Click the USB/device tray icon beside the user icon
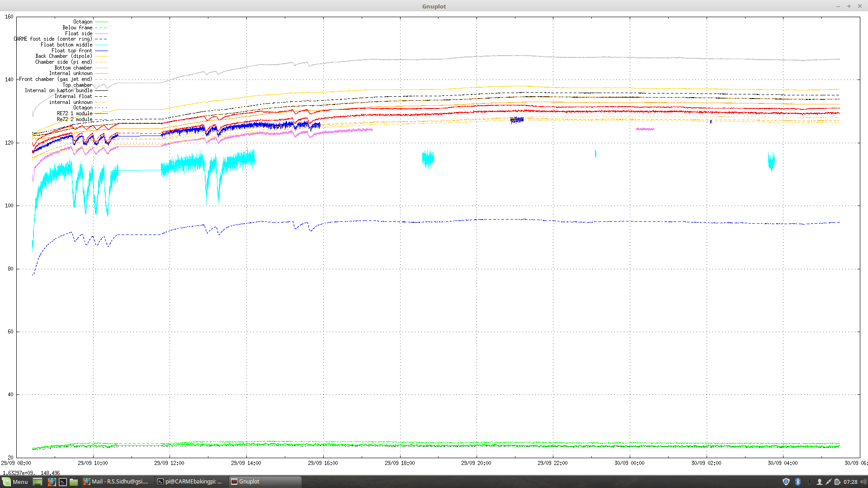This screenshot has height=488, width=868. pos(828,482)
